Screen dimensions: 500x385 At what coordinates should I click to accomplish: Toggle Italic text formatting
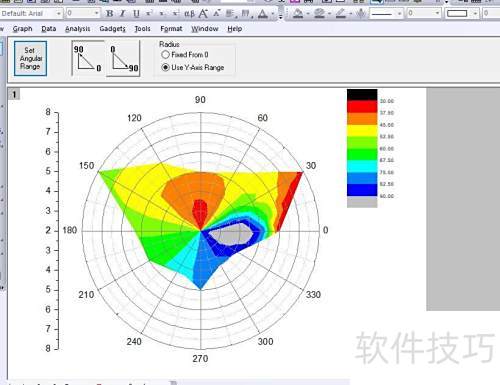click(x=123, y=14)
